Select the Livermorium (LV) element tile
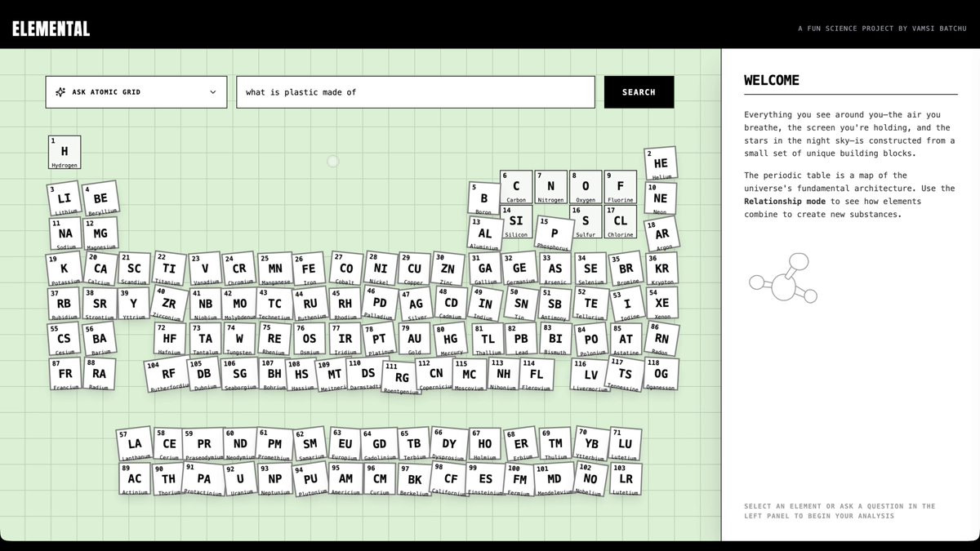The image size is (980, 551). (x=590, y=375)
